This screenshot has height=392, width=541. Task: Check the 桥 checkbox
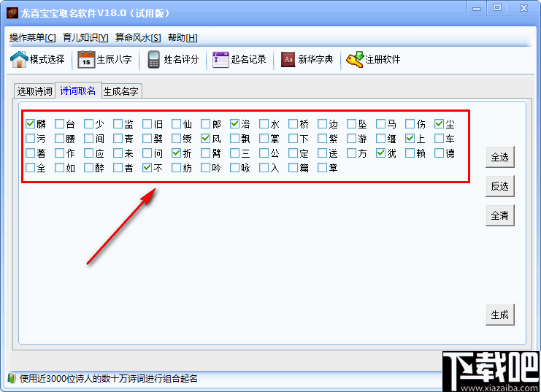point(293,123)
